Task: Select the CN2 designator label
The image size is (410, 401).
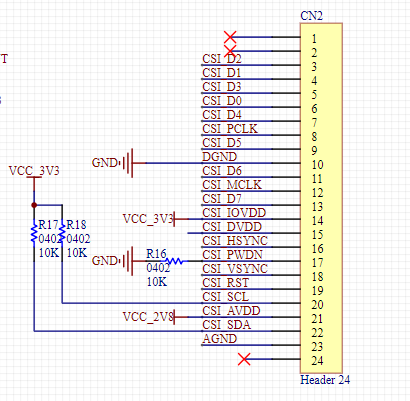Action: click(x=311, y=16)
